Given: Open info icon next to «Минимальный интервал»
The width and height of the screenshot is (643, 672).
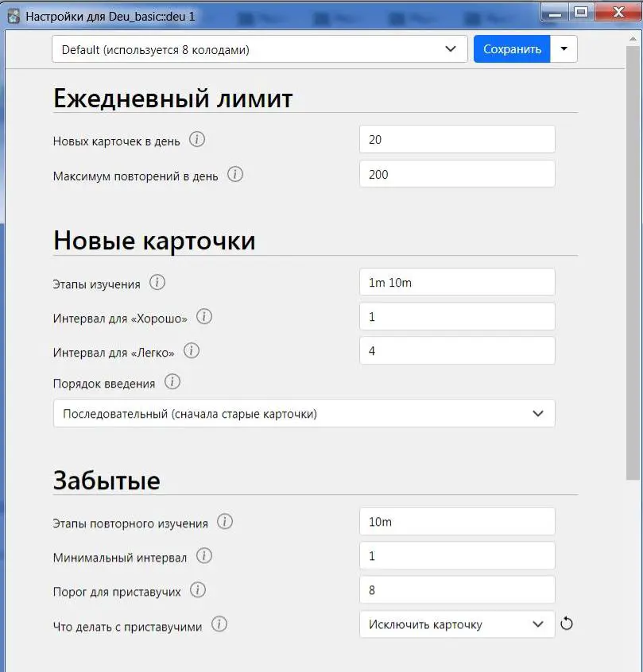Looking at the screenshot, I should point(204,556).
